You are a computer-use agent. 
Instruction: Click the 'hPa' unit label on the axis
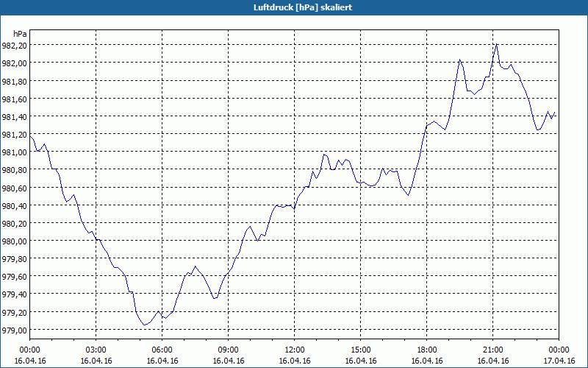20,34
